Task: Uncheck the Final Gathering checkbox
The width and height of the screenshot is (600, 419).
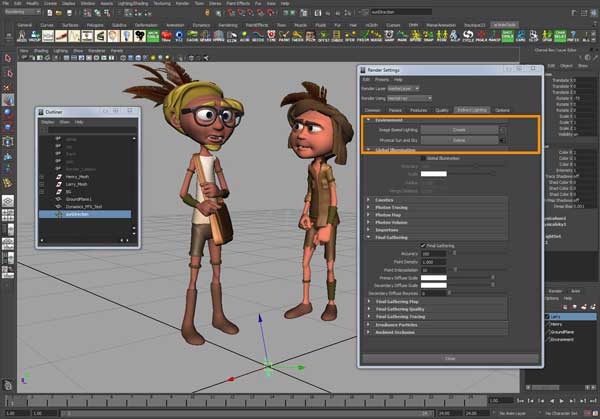Action: pos(423,246)
